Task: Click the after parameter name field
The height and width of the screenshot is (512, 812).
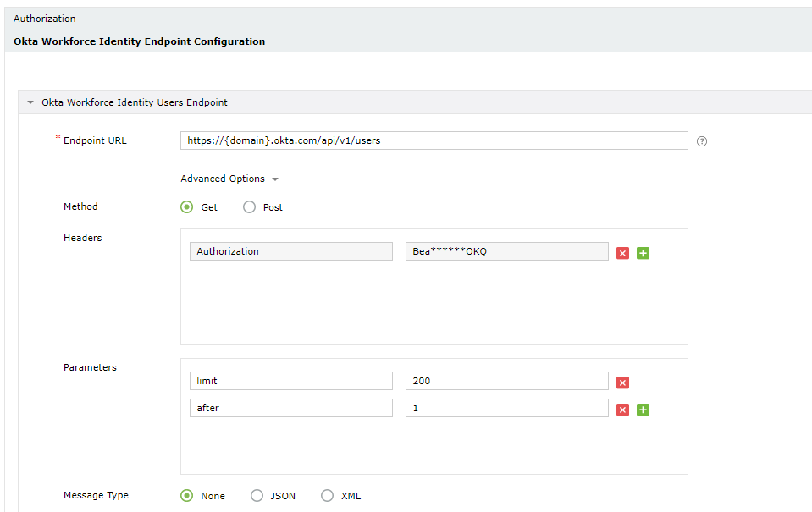Action: pyautogui.click(x=290, y=408)
